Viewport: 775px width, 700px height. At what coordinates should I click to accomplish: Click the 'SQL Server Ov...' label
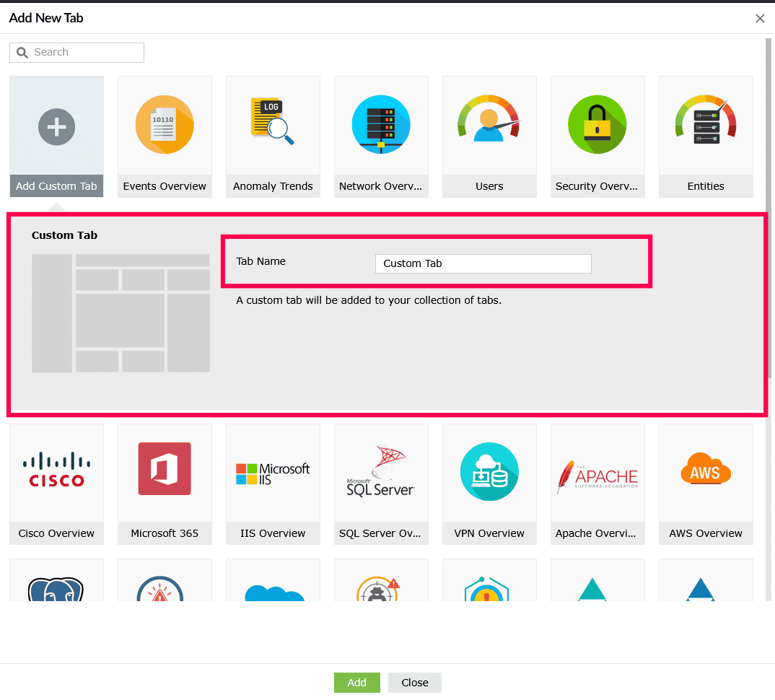[x=380, y=533]
